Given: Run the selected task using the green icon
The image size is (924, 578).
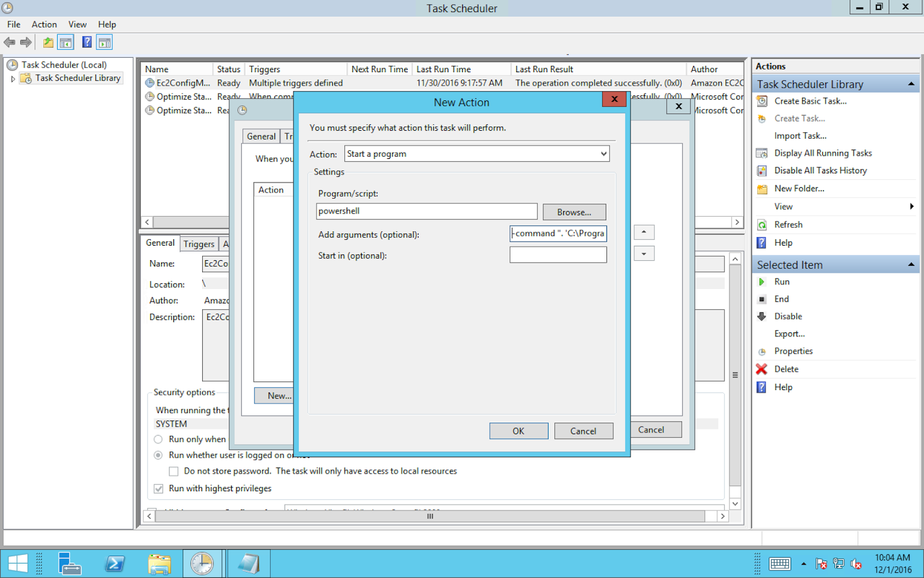Looking at the screenshot, I should pos(762,281).
